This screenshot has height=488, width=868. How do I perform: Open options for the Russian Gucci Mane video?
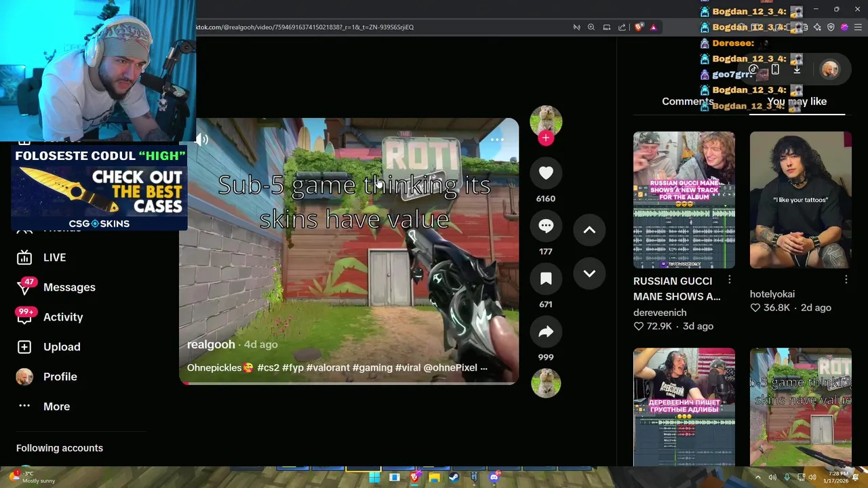point(730,279)
